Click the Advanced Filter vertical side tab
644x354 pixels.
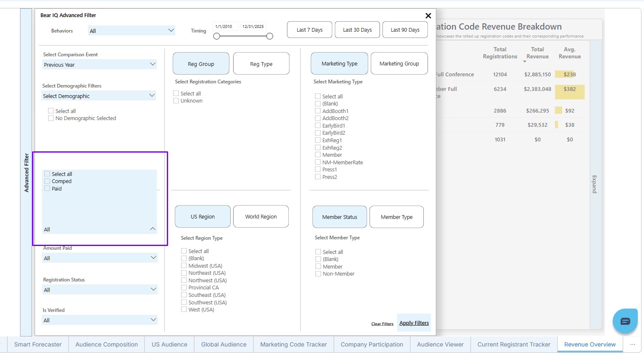pyautogui.click(x=26, y=172)
